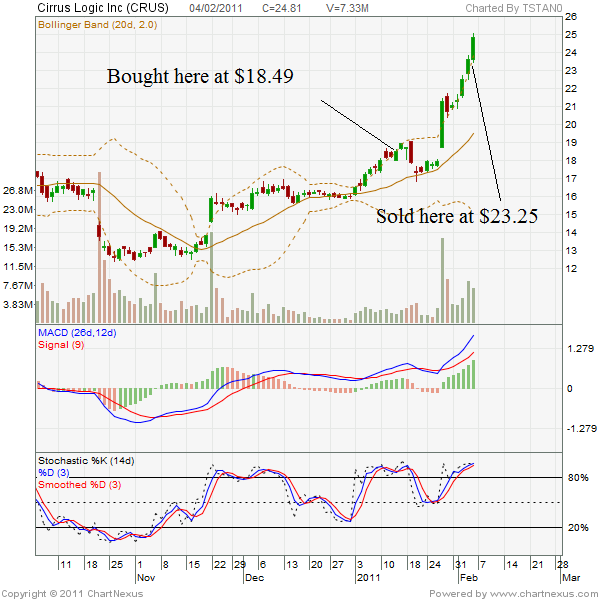Click the 0 MACD zero-line label
Image resolution: width=600 pixels, height=600 pixels.
570,389
